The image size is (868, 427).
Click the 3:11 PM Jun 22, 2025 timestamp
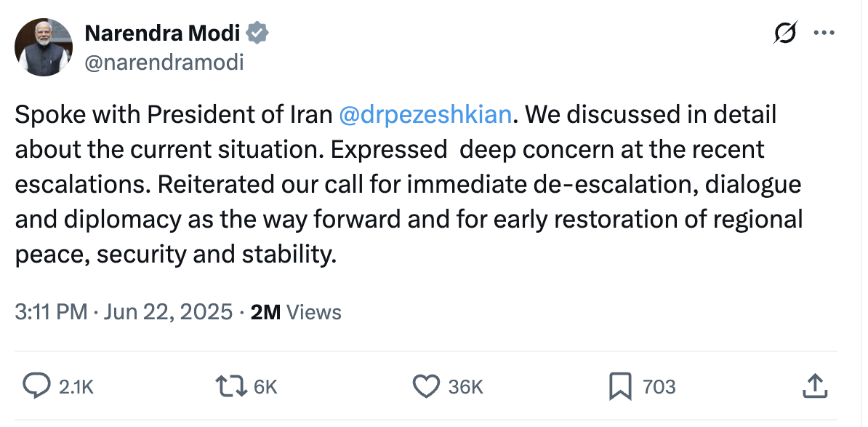124,312
